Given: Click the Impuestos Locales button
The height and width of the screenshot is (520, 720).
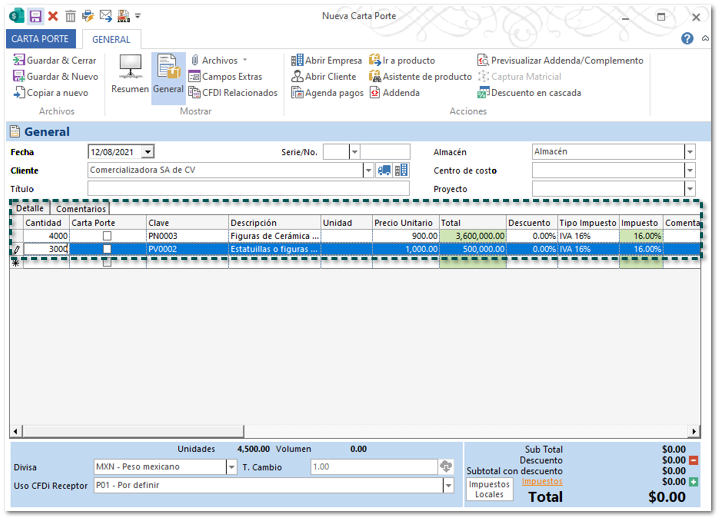Looking at the screenshot, I should (489, 489).
